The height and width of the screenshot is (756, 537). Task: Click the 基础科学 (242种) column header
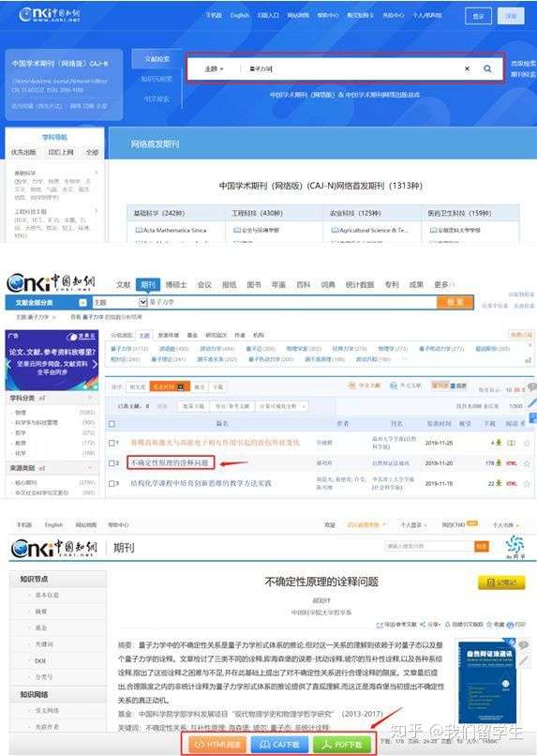coord(159,213)
